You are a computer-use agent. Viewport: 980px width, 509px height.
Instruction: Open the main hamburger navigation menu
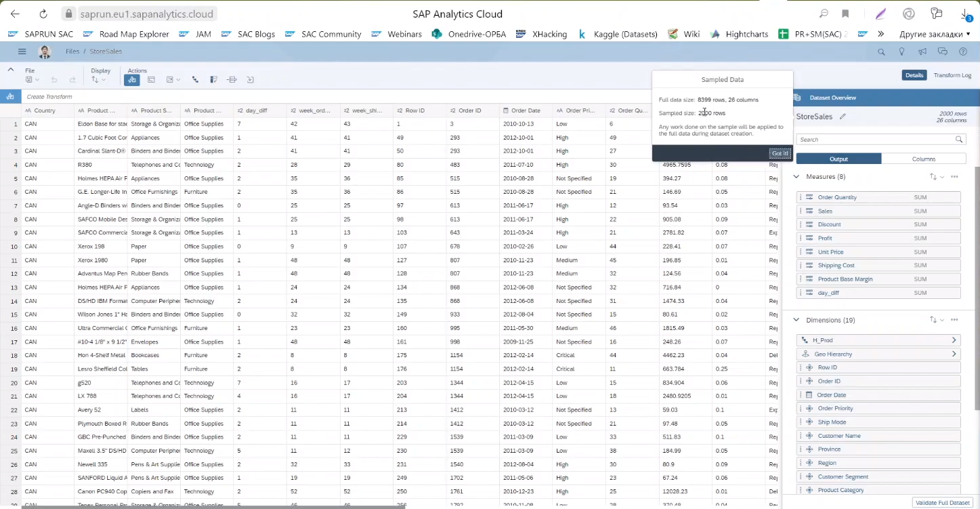tap(22, 52)
